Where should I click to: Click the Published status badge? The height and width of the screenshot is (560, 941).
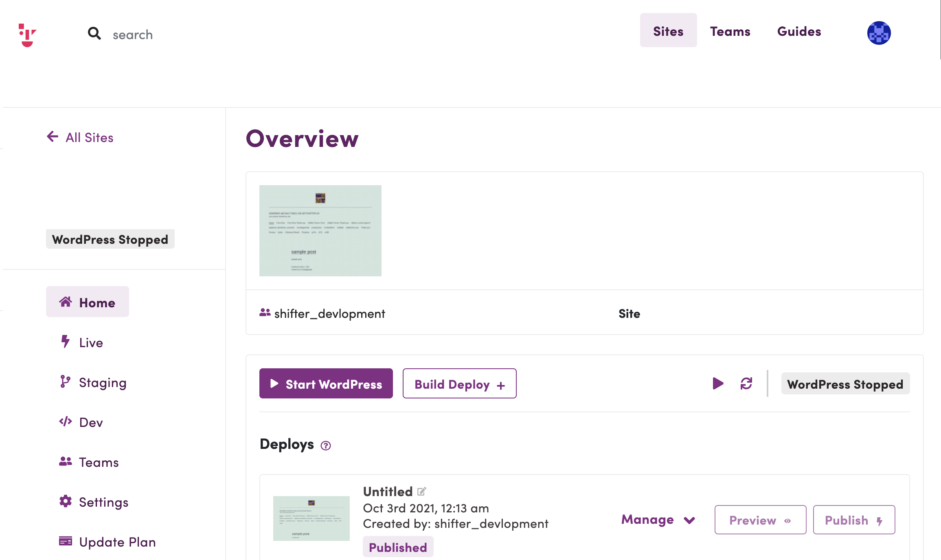398,547
